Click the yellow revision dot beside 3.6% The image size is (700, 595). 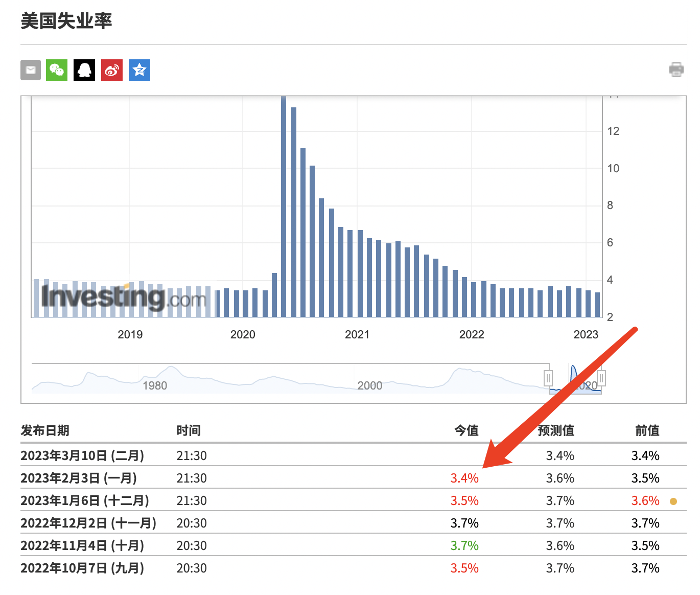click(x=673, y=501)
